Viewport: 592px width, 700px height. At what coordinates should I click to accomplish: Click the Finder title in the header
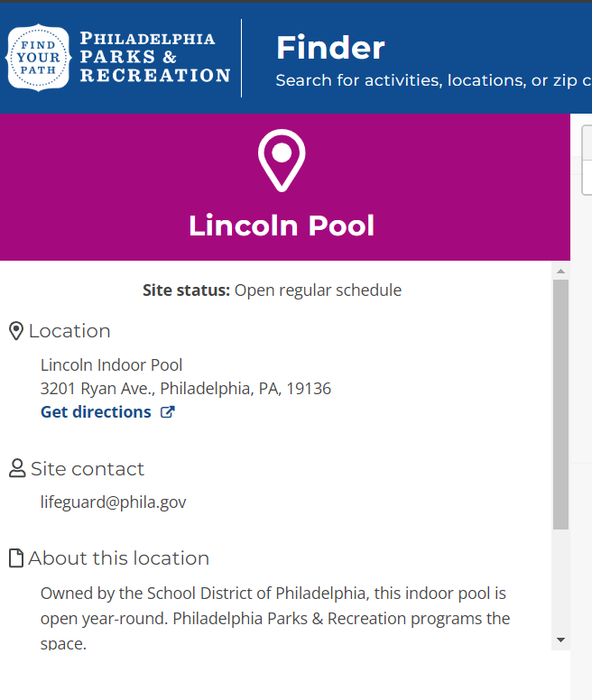click(330, 47)
